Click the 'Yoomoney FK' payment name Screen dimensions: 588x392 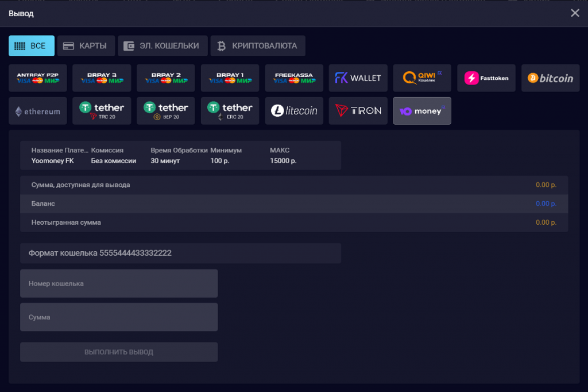click(x=52, y=161)
